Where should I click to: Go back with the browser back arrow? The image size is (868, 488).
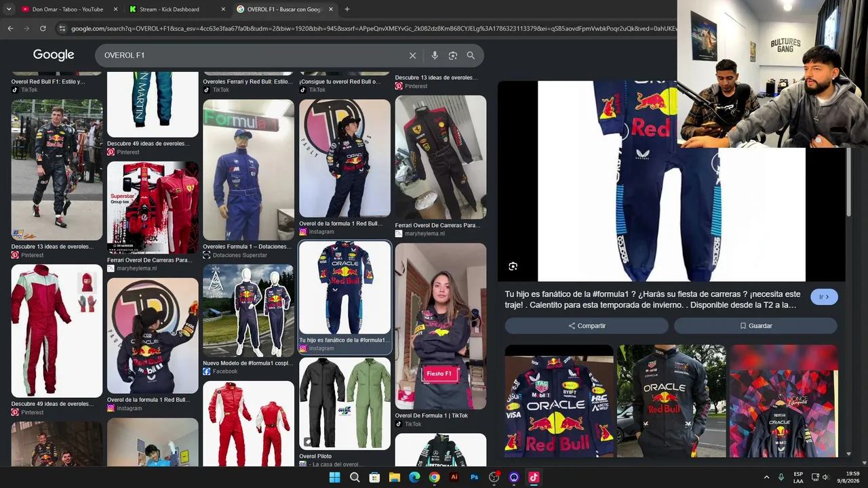click(10, 28)
